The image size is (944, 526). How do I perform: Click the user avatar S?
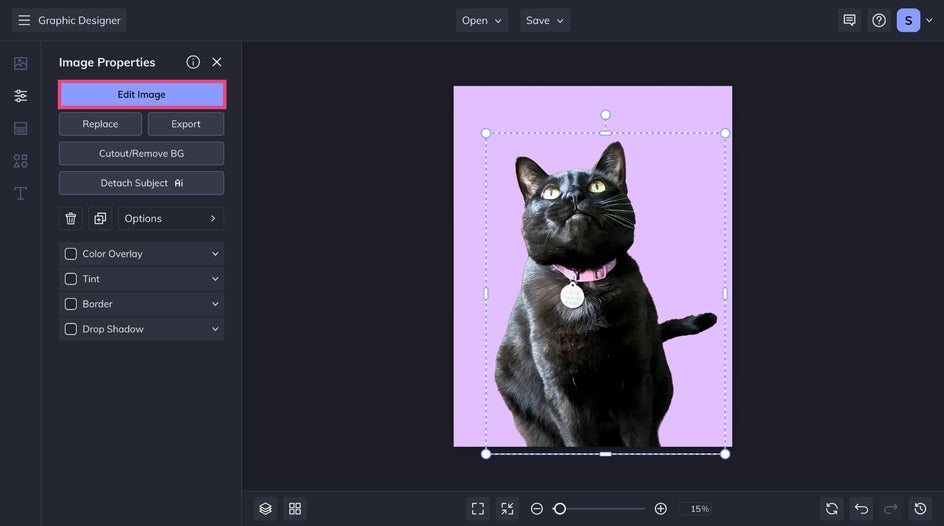pos(908,20)
